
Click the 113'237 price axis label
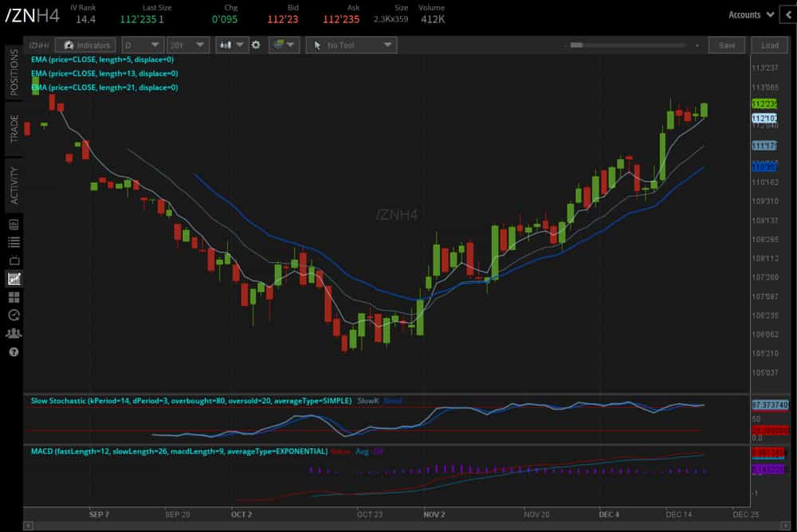pos(764,68)
